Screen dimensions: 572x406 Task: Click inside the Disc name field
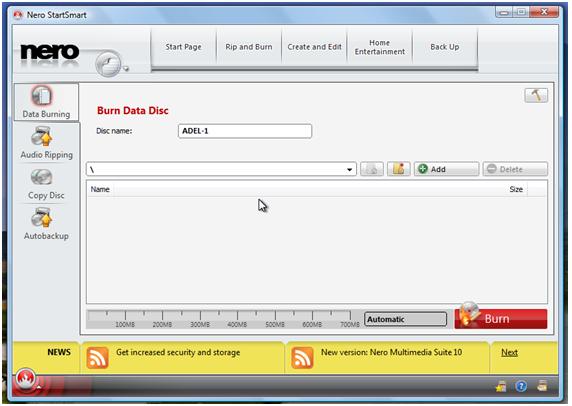pos(245,131)
